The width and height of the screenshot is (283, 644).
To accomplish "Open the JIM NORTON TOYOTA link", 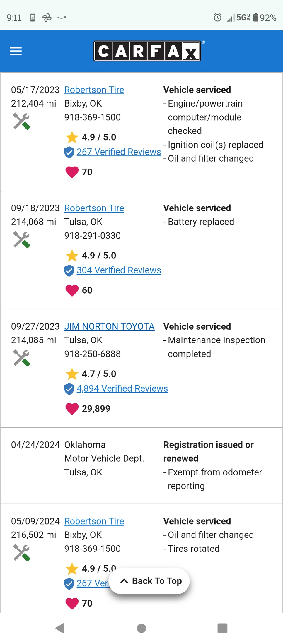I will (109, 326).
